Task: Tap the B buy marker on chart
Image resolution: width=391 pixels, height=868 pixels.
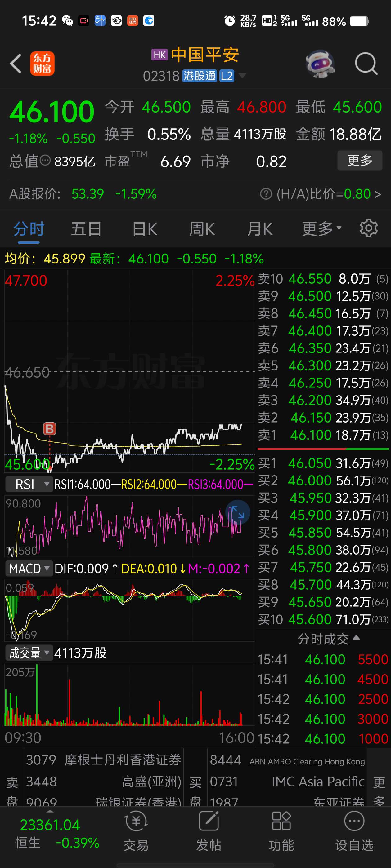Action: tap(50, 429)
